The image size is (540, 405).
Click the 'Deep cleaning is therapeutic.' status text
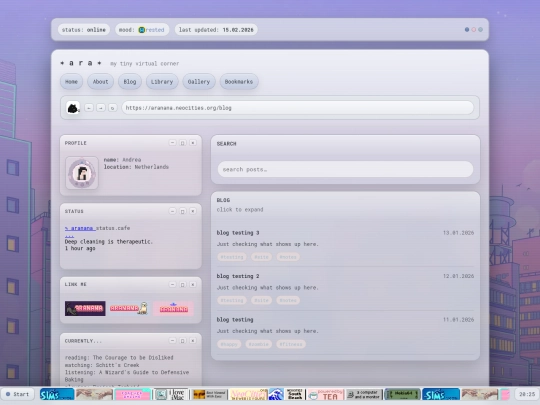tap(109, 242)
